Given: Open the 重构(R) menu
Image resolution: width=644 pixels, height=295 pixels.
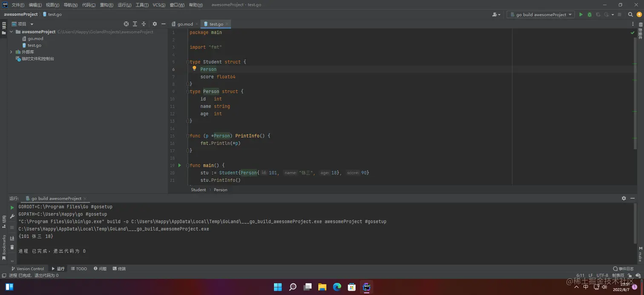Looking at the screenshot, I should [106, 5].
